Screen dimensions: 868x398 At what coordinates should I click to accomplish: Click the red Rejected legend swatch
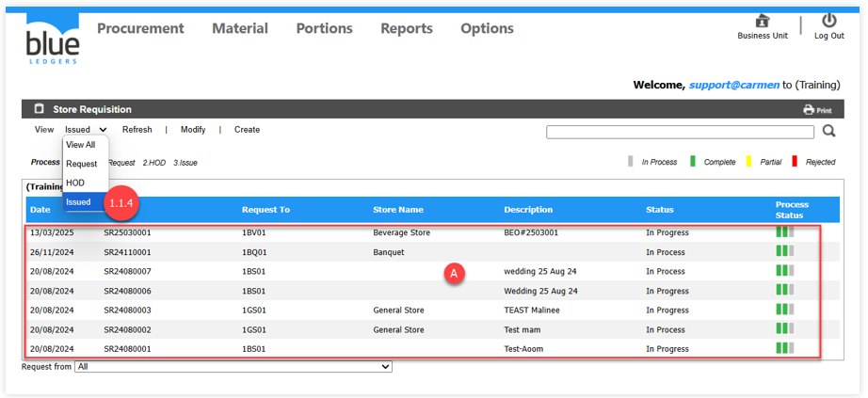[796, 162]
